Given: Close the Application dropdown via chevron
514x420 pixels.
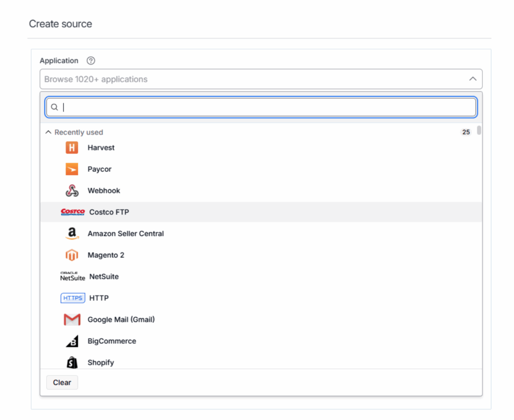Looking at the screenshot, I should point(472,79).
